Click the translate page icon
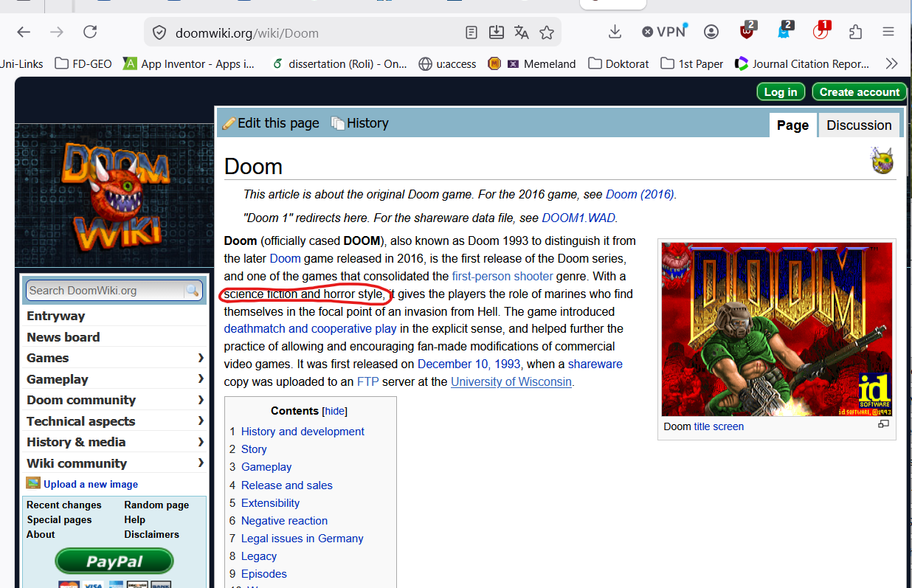The image size is (912, 588). point(522,32)
